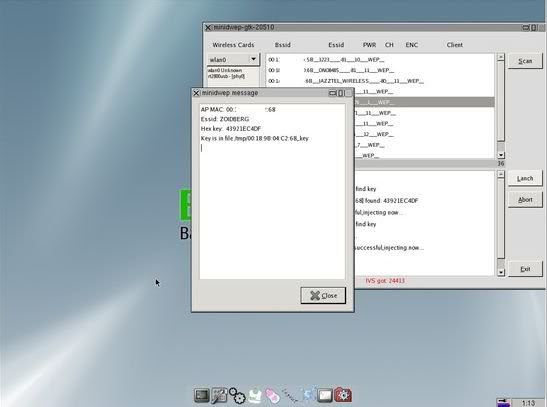Click inside the message dialog text area
Screen dimensions: 547x407
pos(272,191)
